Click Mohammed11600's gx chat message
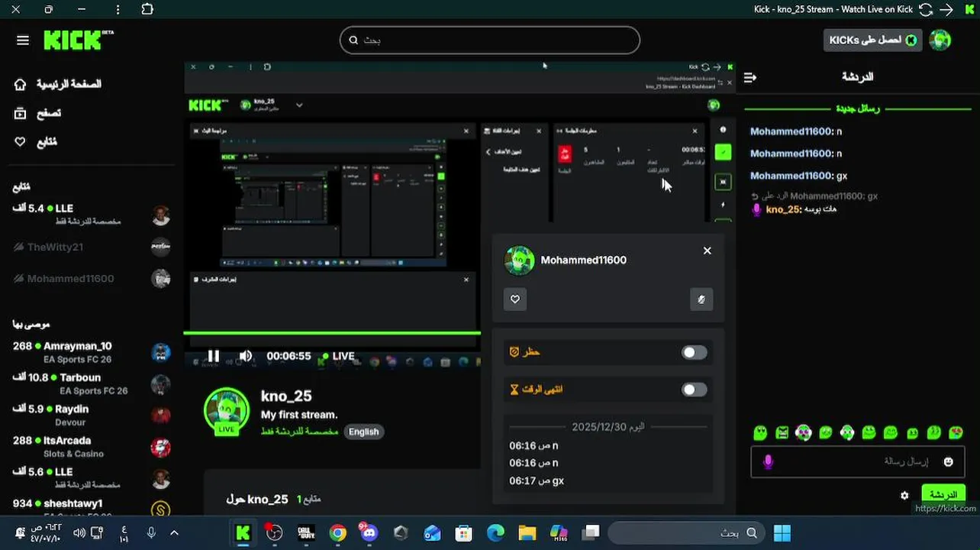 [x=798, y=176]
